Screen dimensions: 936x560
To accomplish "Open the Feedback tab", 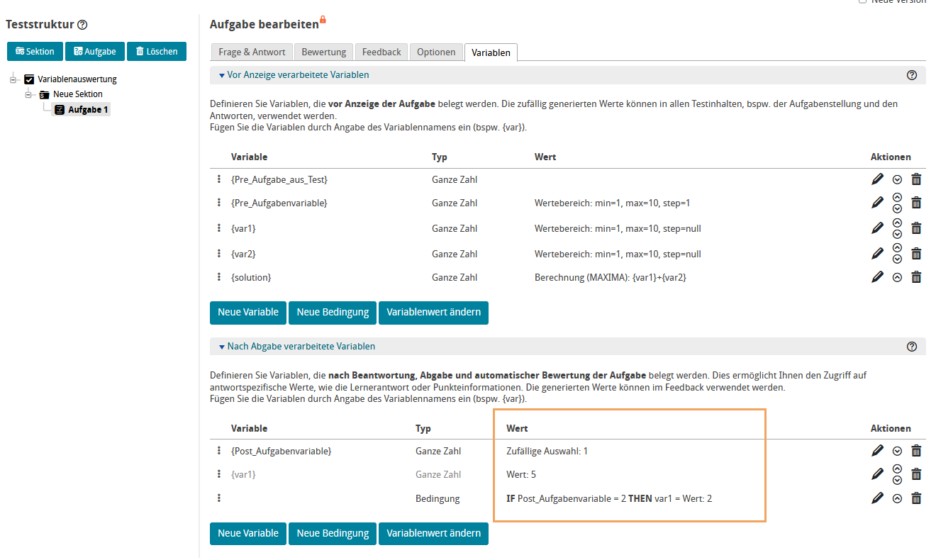I will (381, 52).
